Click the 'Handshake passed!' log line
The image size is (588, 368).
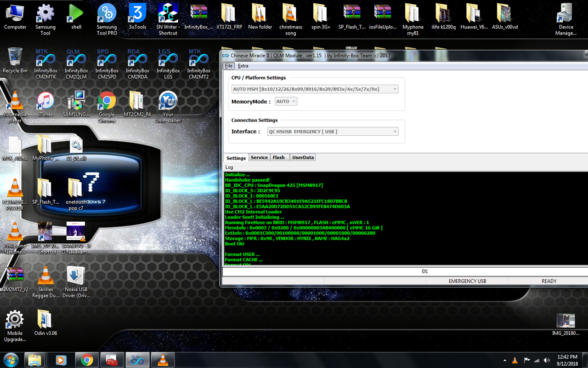point(247,180)
